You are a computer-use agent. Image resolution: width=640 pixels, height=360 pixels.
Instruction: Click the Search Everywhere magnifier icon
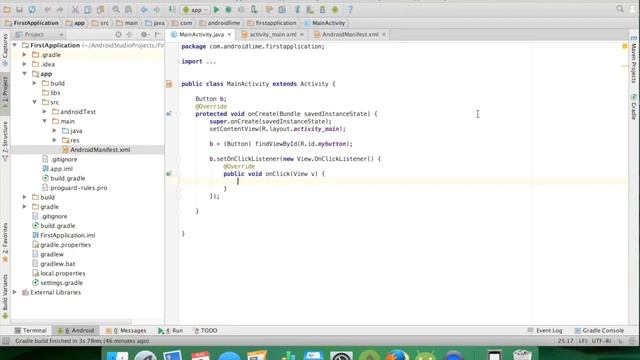[620, 9]
